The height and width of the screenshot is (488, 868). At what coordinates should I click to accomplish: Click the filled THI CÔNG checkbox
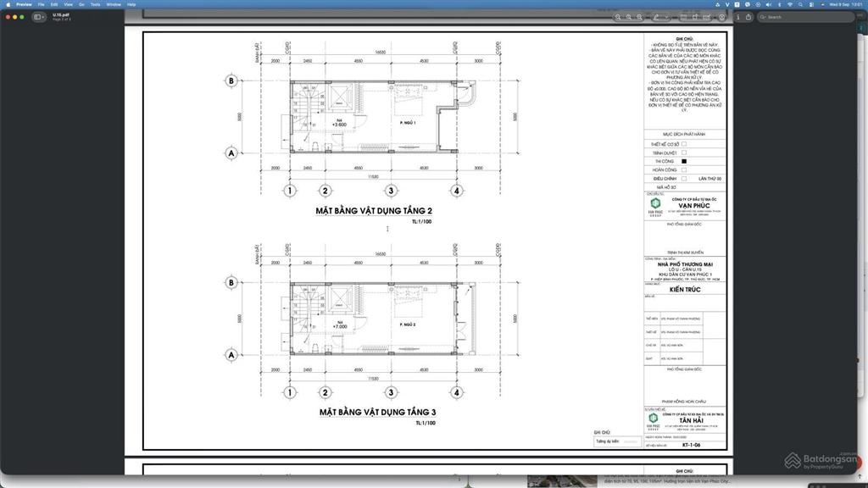(684, 161)
